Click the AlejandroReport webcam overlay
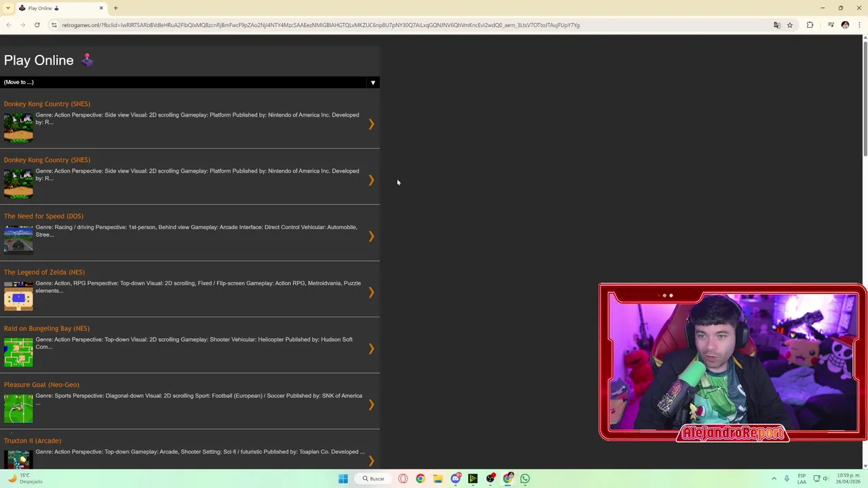 pyautogui.click(x=732, y=363)
